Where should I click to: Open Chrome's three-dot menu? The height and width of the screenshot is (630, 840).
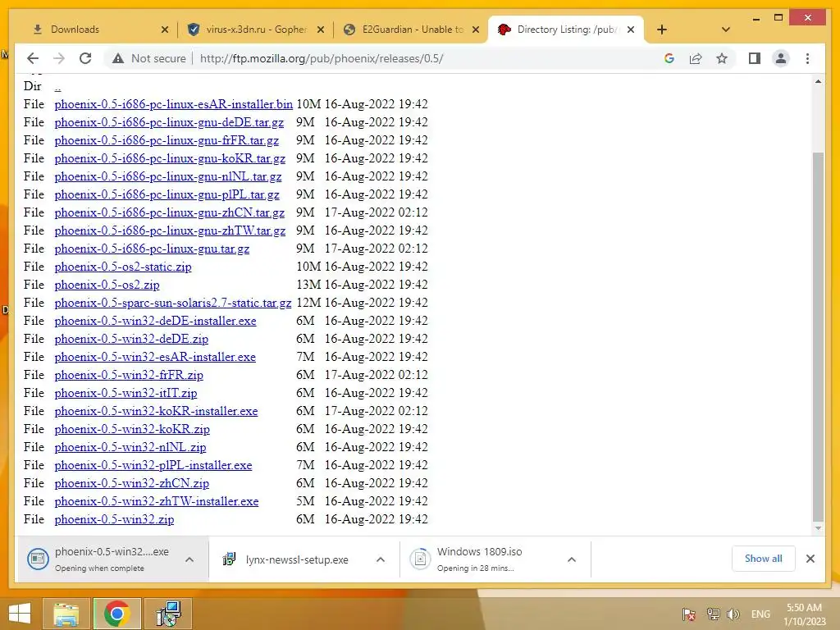(x=807, y=58)
